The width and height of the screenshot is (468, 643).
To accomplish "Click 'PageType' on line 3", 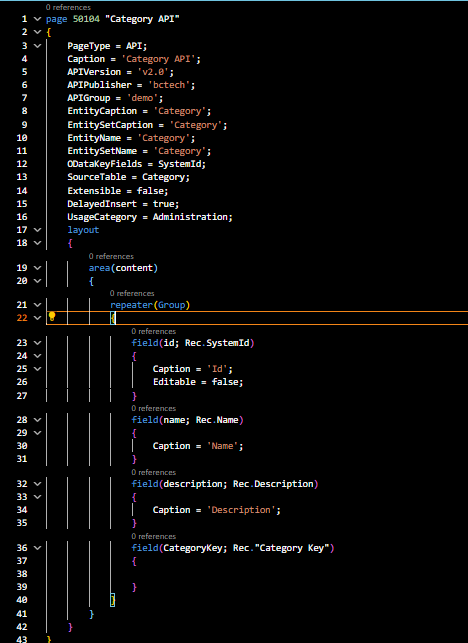I will tap(89, 46).
